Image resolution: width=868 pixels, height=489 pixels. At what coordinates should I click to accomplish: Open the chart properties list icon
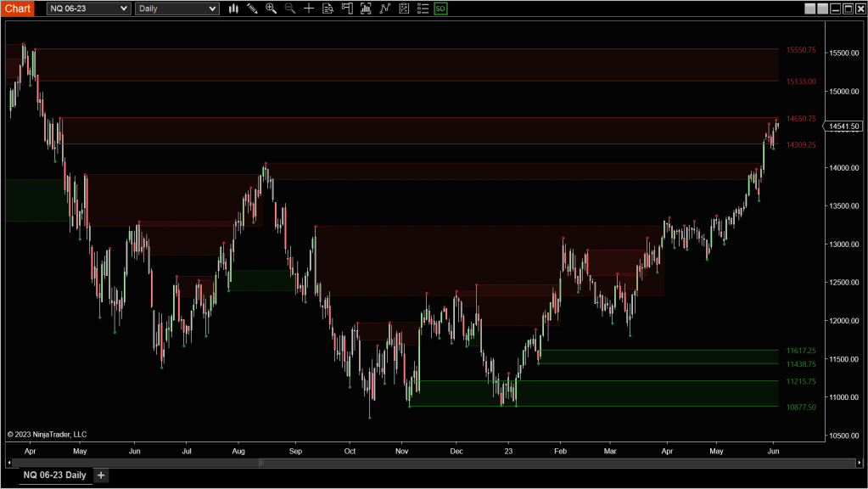(x=422, y=8)
